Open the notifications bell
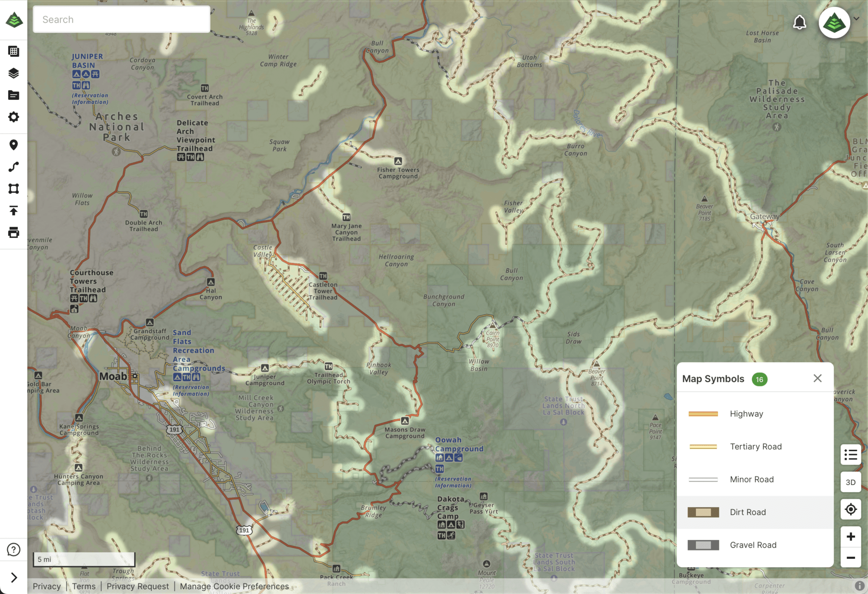This screenshot has height=594, width=868. [800, 22]
